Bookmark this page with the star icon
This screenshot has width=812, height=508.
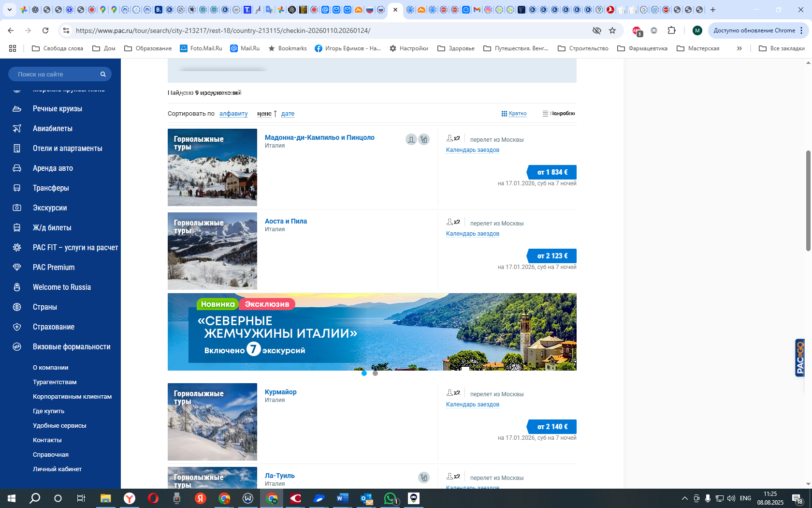point(612,30)
